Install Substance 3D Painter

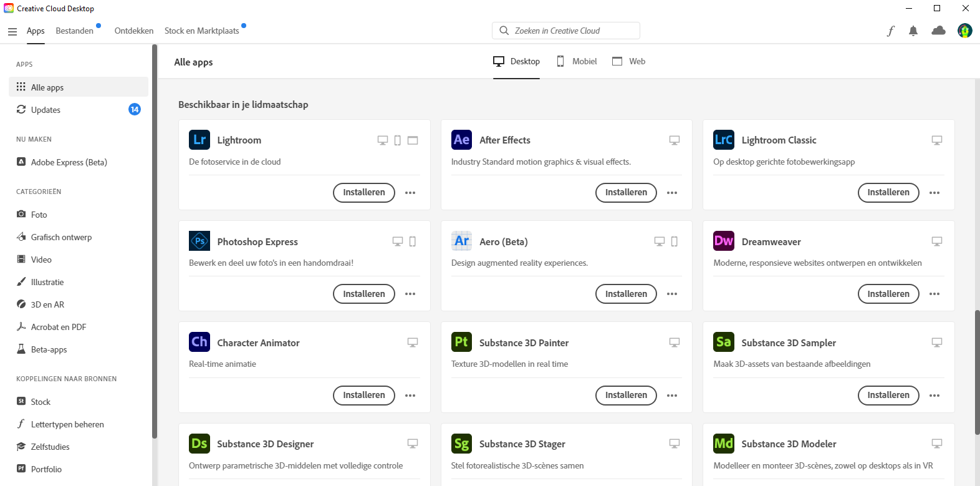627,395
